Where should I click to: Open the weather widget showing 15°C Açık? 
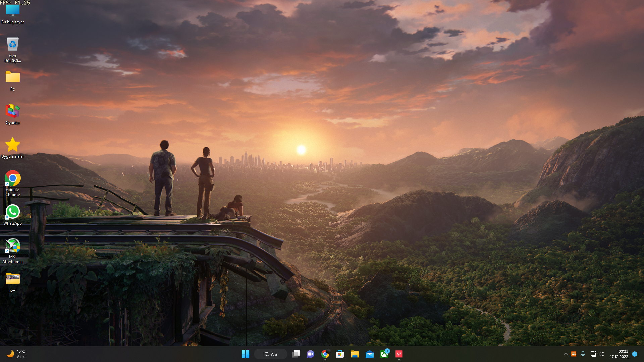[16, 354]
